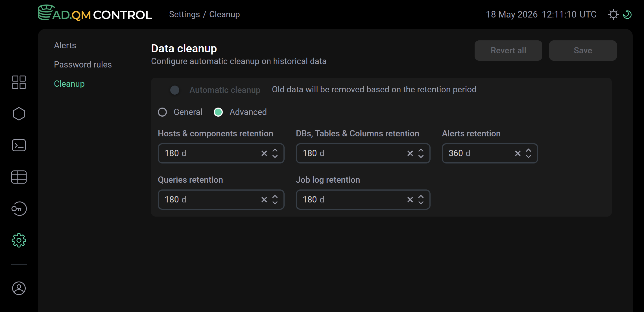Viewport: 644px width, 312px height.
Task: Decrease the Job log retention value
Action: click(421, 202)
